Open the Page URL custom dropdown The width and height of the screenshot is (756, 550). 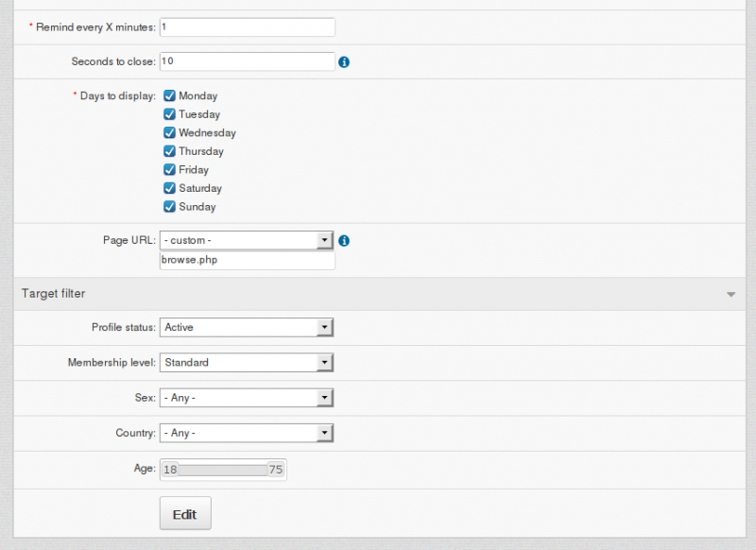click(247, 241)
